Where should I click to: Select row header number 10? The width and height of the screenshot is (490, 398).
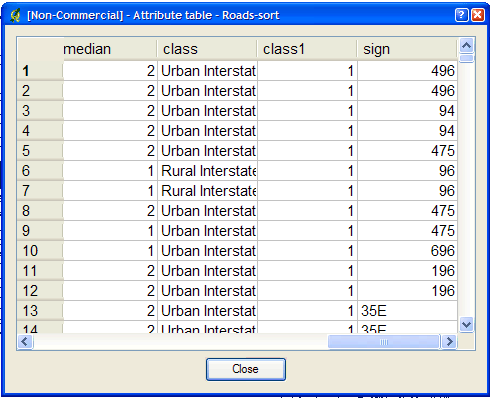(x=40, y=251)
